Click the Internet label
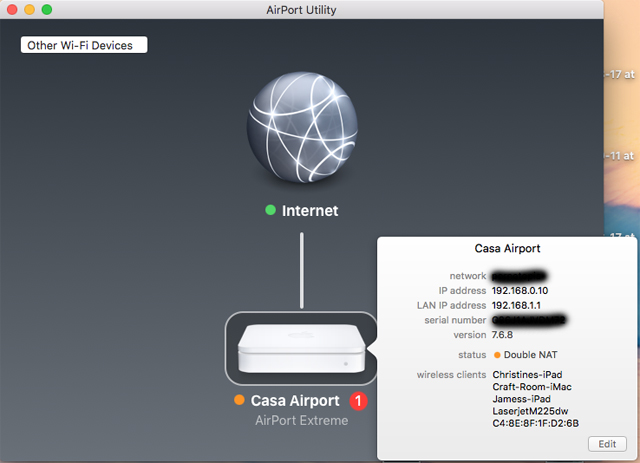 tap(310, 211)
